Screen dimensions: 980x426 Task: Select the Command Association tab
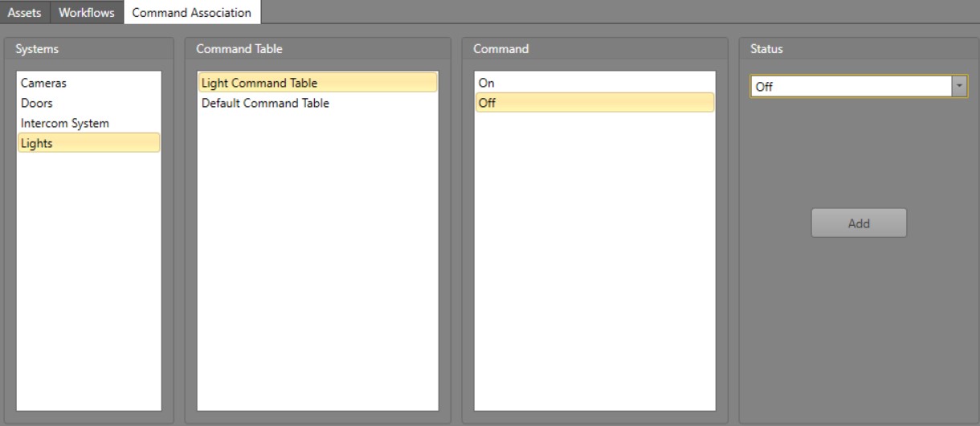(x=191, y=13)
